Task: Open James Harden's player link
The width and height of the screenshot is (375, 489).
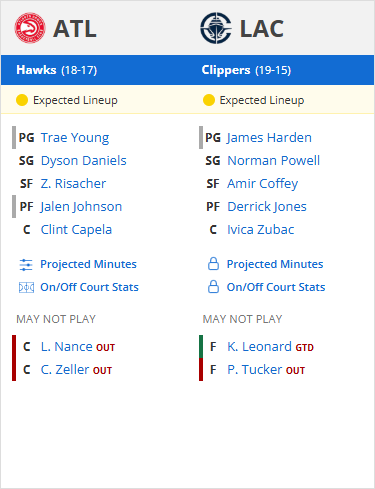Action: (269, 138)
